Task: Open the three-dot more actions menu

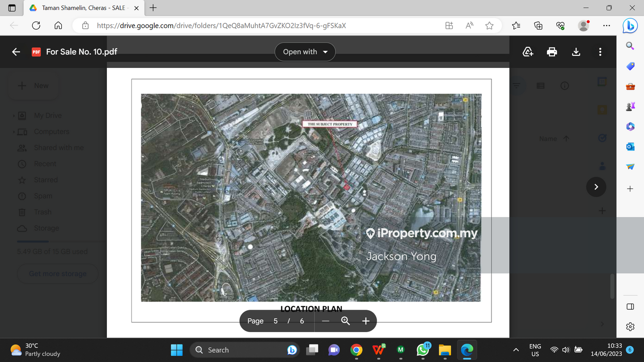Action: [600, 52]
